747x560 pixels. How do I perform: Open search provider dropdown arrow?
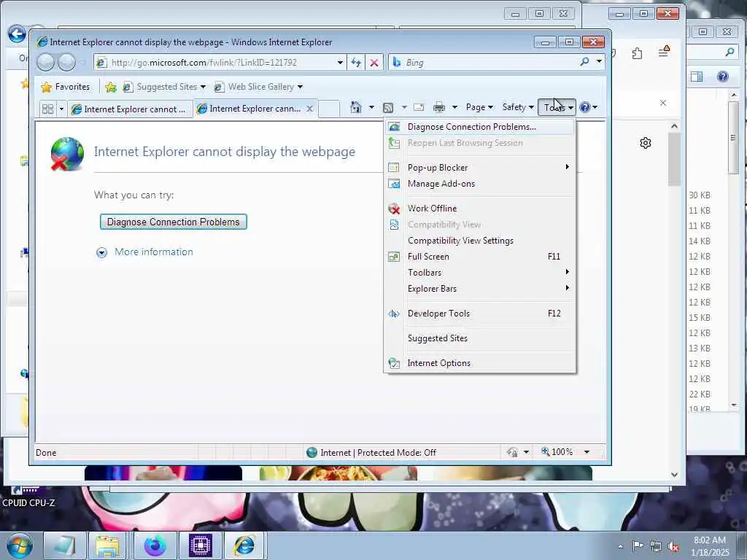click(x=599, y=62)
